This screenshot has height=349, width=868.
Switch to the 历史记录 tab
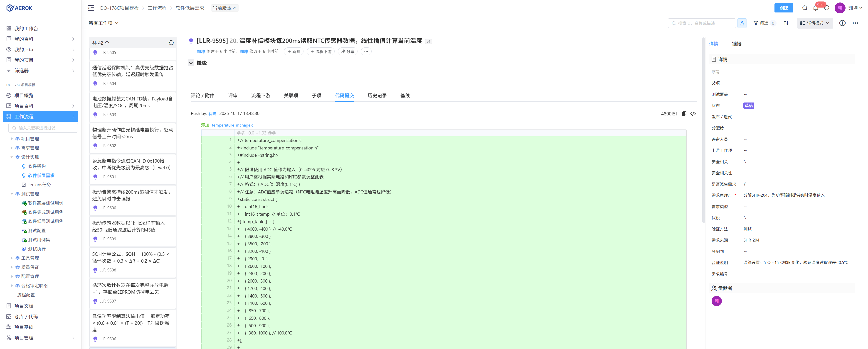tap(377, 95)
